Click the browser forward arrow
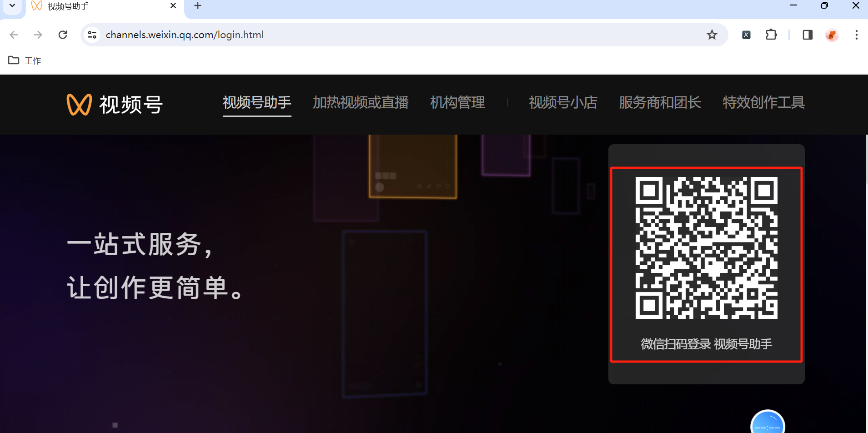The height and width of the screenshot is (433, 868). 38,35
